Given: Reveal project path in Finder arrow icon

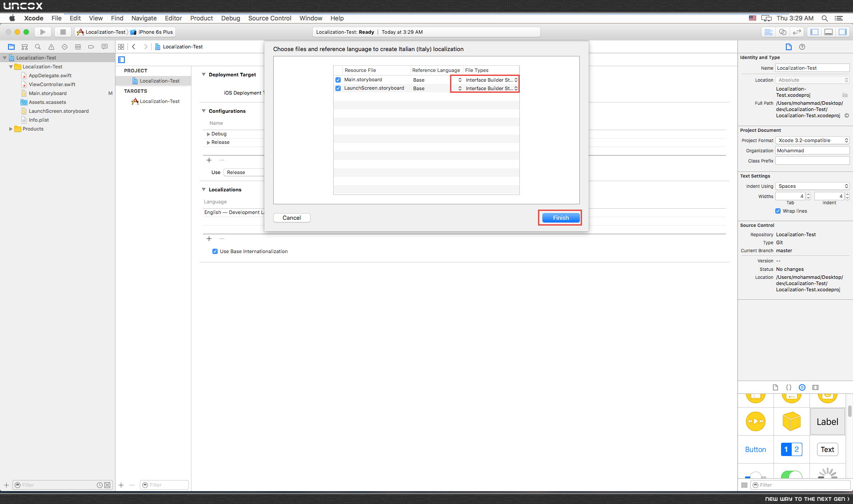Looking at the screenshot, I should click(x=847, y=115).
